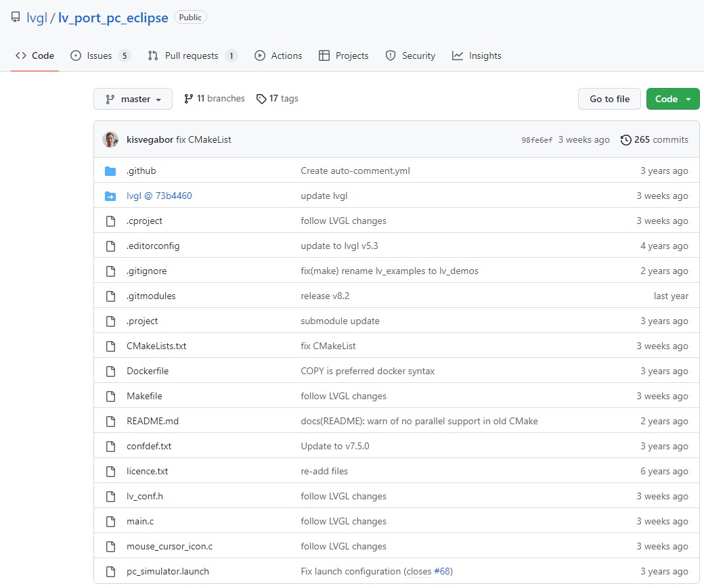Click the tag icon next to 17 tags
The image size is (704, 588).
[261, 99]
